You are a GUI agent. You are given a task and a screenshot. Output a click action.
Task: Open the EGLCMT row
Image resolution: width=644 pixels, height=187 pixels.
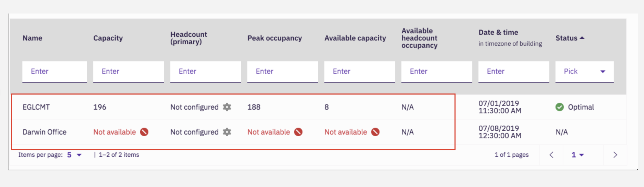pos(318,107)
